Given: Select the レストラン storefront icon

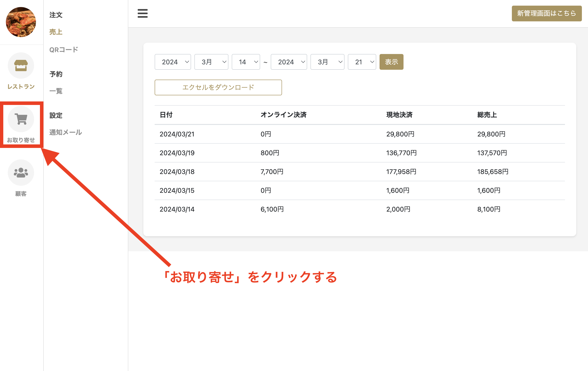Looking at the screenshot, I should click(21, 65).
